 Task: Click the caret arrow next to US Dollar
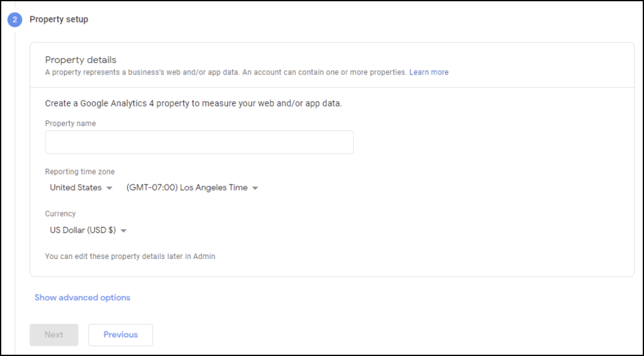(124, 231)
